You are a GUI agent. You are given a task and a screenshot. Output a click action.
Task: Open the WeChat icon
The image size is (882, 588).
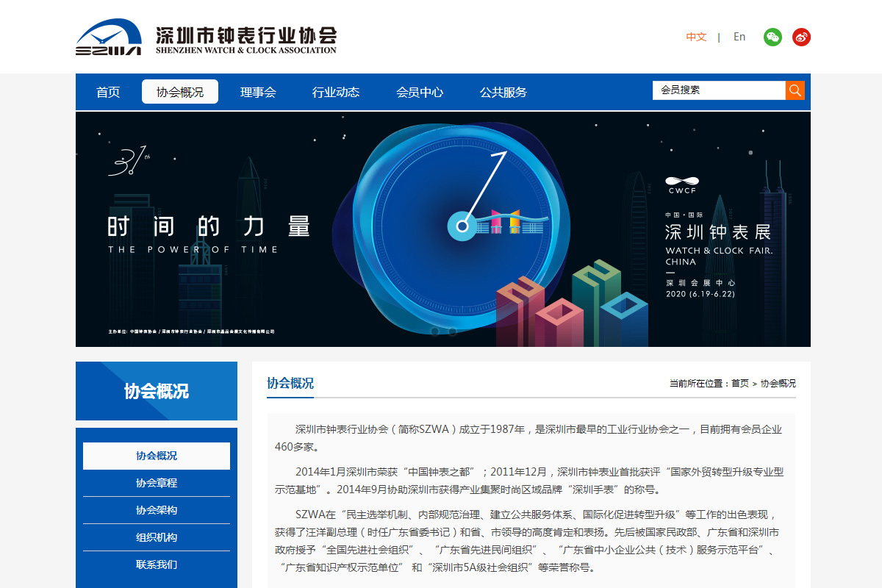[772, 37]
